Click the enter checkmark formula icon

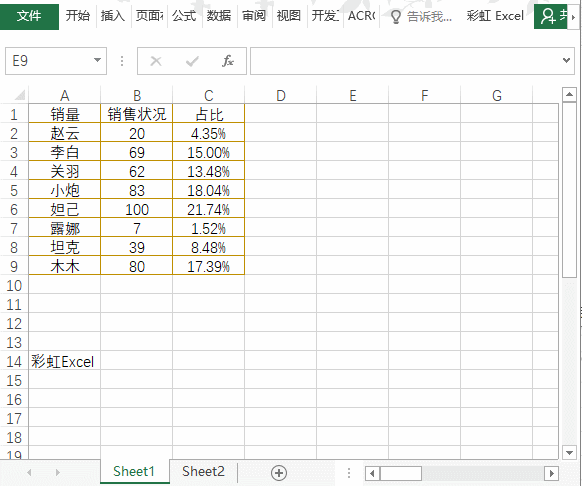point(192,61)
